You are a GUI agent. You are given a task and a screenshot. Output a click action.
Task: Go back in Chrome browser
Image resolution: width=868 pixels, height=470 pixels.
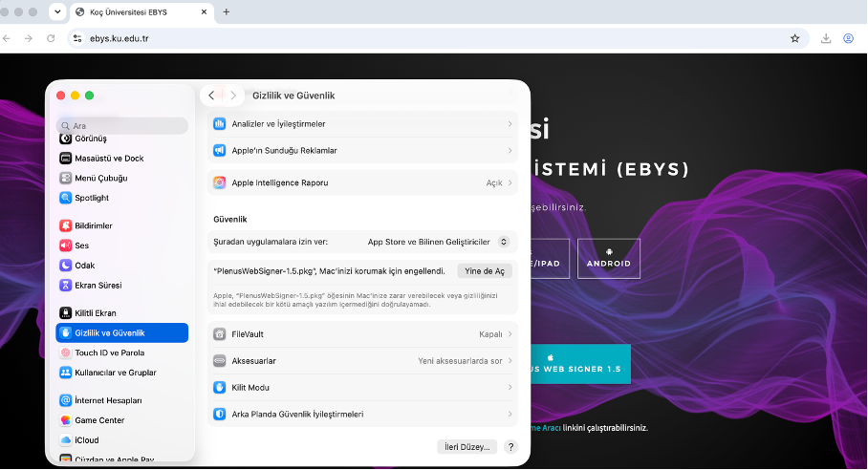point(7,38)
